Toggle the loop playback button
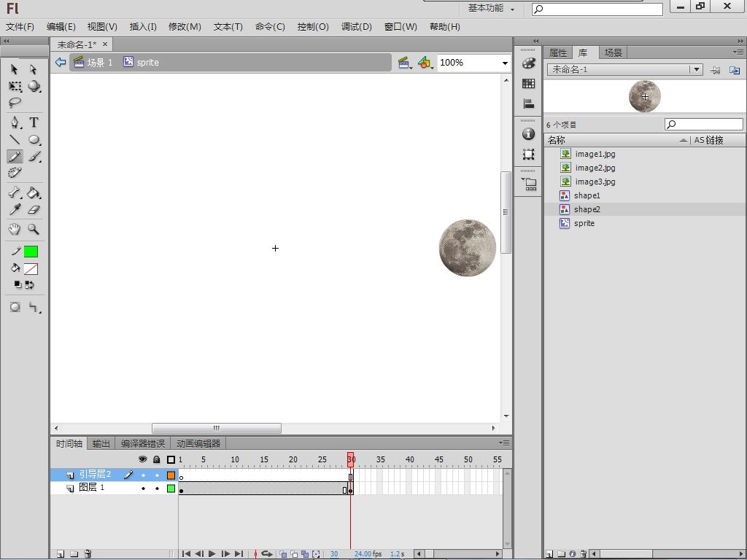Image resolution: width=747 pixels, height=560 pixels. [x=267, y=554]
